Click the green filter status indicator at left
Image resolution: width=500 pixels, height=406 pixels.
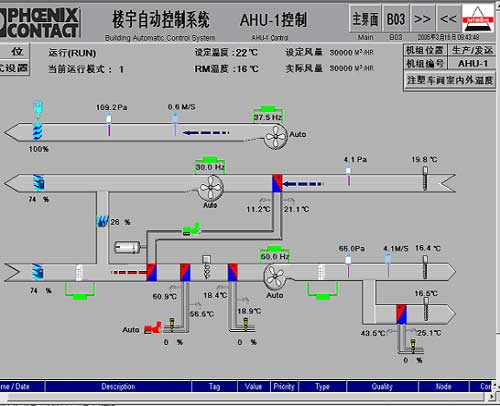point(80,291)
